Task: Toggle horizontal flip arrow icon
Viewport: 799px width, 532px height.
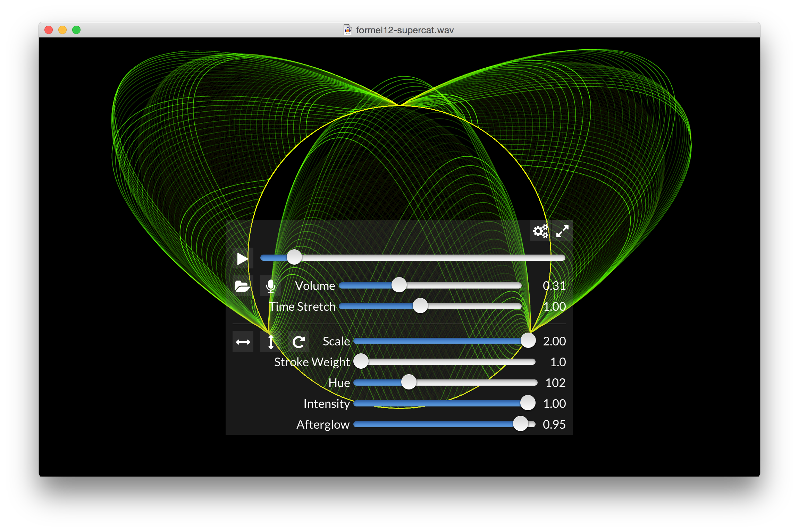Action: [x=243, y=342]
